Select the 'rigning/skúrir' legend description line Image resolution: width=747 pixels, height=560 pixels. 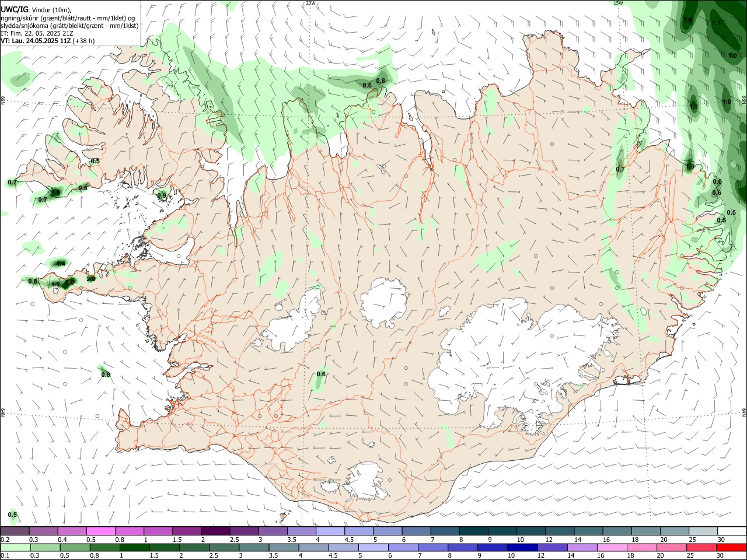tap(68, 17)
